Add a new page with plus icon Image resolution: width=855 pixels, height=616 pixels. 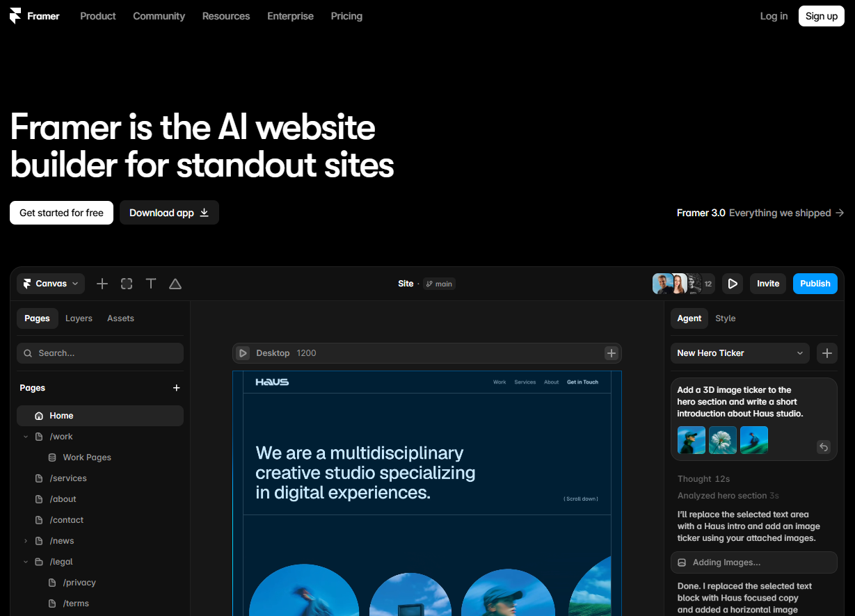point(176,388)
